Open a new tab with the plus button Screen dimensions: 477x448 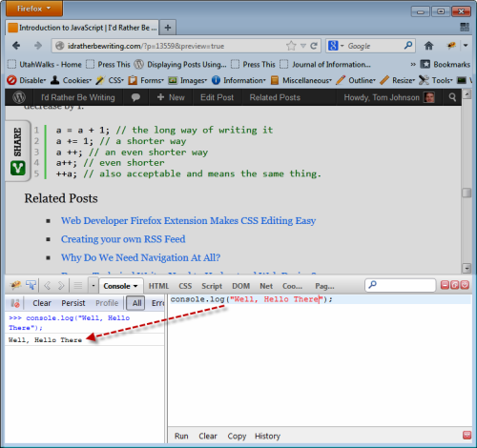168,28
